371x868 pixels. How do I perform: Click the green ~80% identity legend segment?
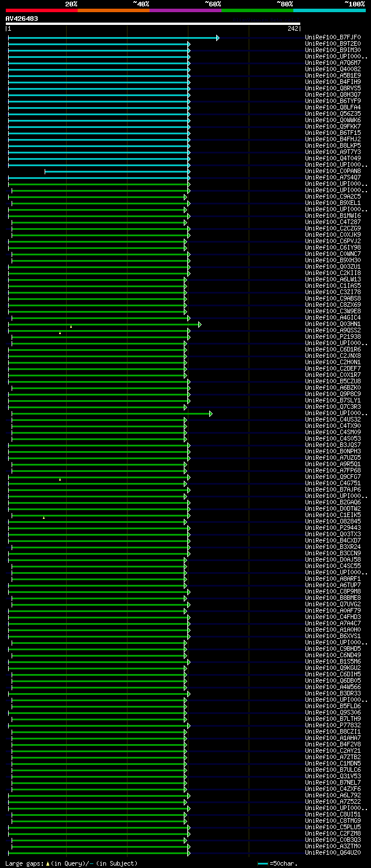pyautogui.click(x=257, y=10)
